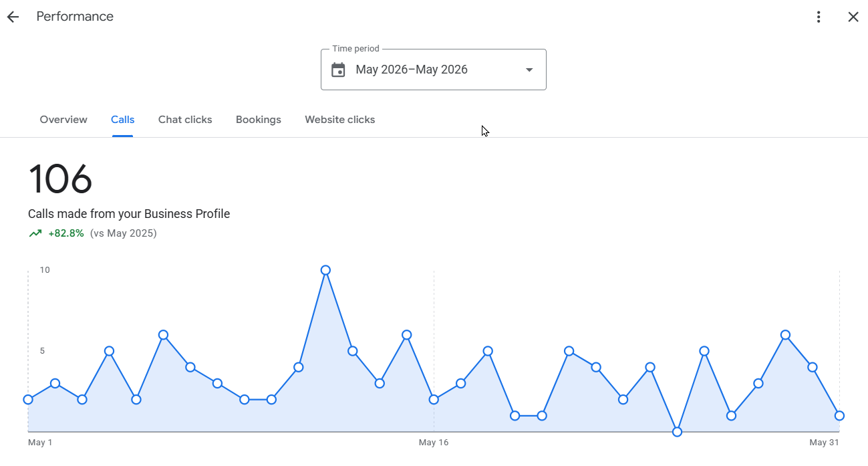The width and height of the screenshot is (868, 466).
Task: Click the last data point above May 31
Action: pyautogui.click(x=839, y=415)
